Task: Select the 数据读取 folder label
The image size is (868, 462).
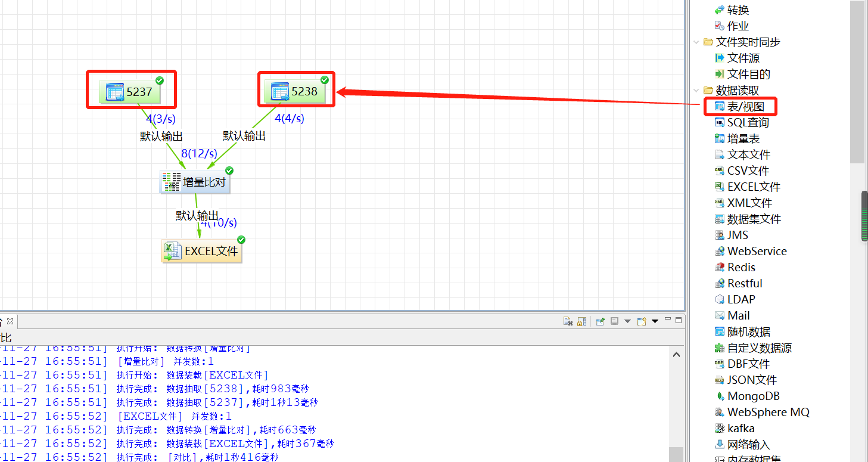Action: (x=738, y=91)
